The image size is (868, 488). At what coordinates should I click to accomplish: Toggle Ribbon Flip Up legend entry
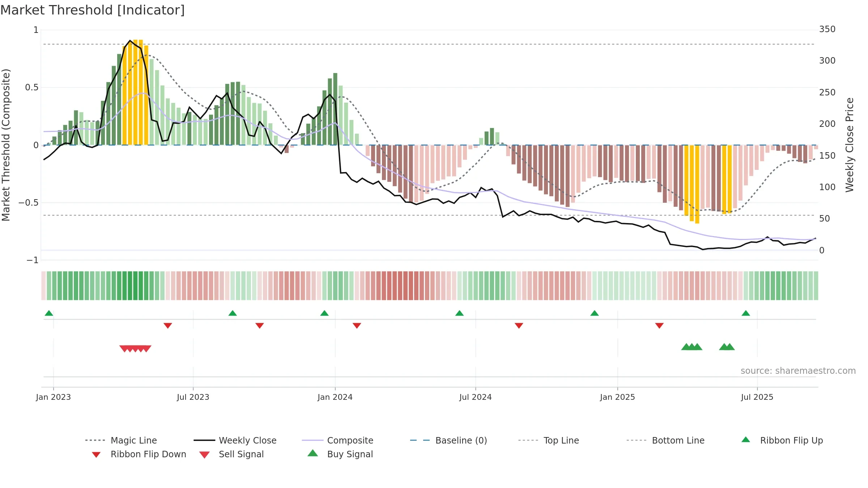(x=782, y=440)
